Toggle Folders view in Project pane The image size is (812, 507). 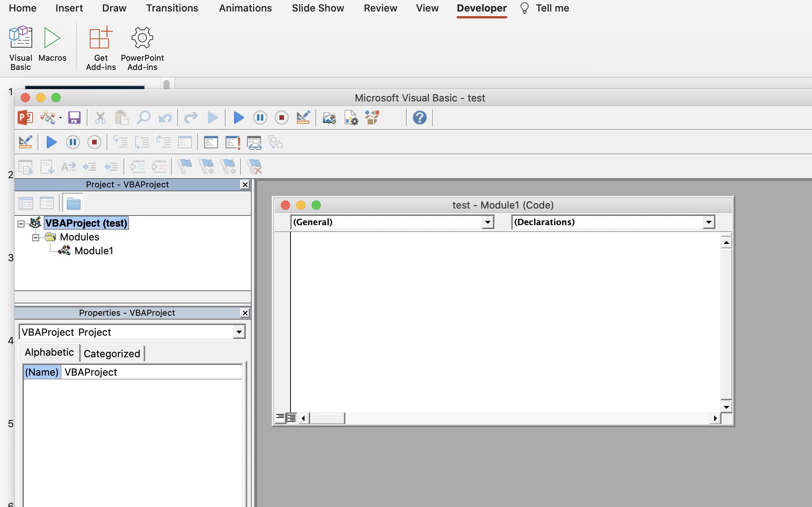click(x=73, y=203)
